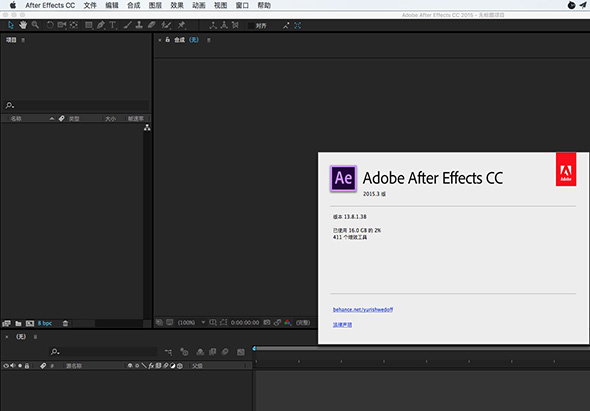Screen dimensions: 590x411
Task: Choose Local Axis mode icon
Action: pos(213,25)
